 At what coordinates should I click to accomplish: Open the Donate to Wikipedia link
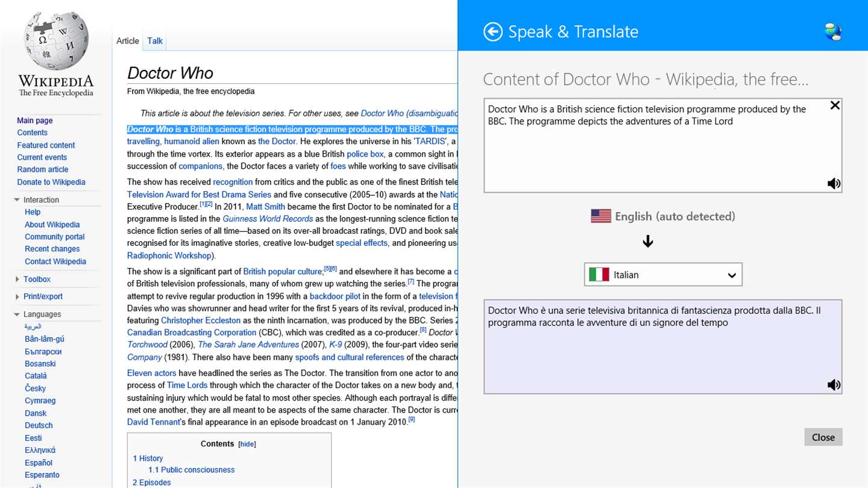coord(51,182)
